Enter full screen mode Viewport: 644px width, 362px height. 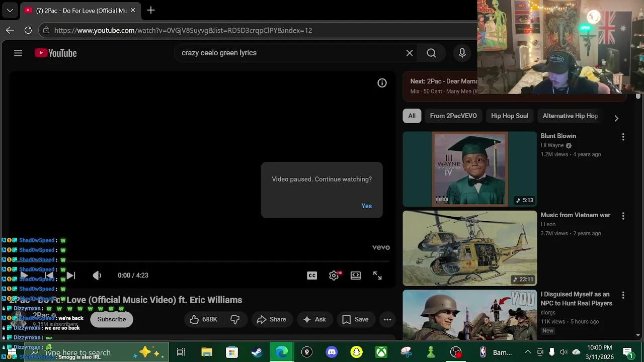click(x=377, y=275)
